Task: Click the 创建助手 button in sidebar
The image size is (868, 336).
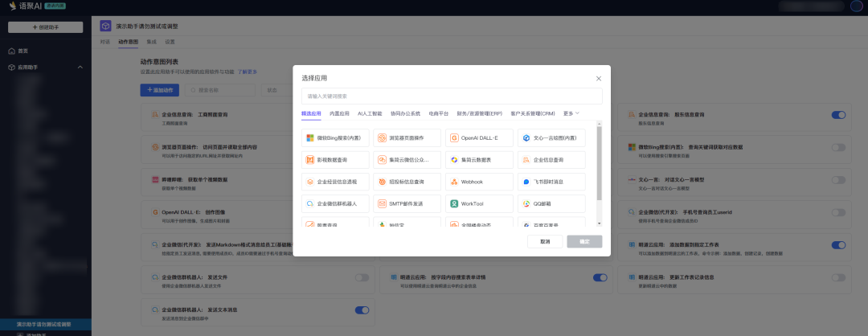Action: tap(45, 27)
